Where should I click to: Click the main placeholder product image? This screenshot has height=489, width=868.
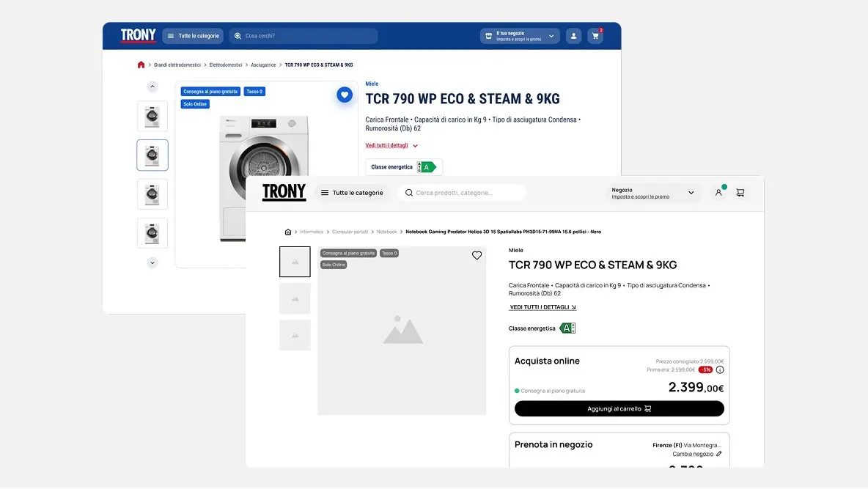pyautogui.click(x=402, y=331)
